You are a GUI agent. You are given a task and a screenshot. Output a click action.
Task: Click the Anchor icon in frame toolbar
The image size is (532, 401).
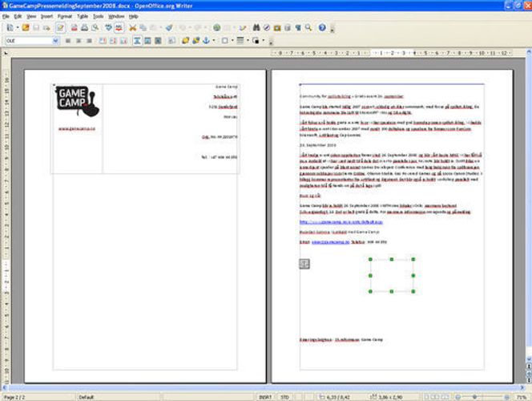tap(205, 40)
